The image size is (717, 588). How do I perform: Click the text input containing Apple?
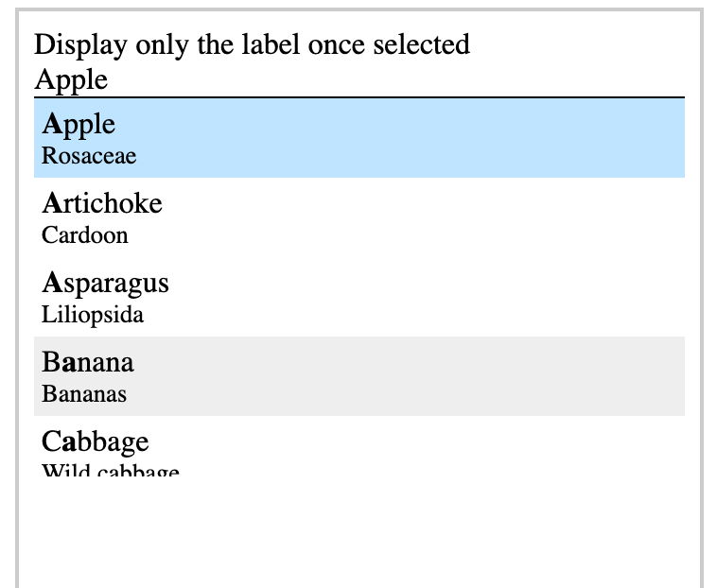[358, 79]
